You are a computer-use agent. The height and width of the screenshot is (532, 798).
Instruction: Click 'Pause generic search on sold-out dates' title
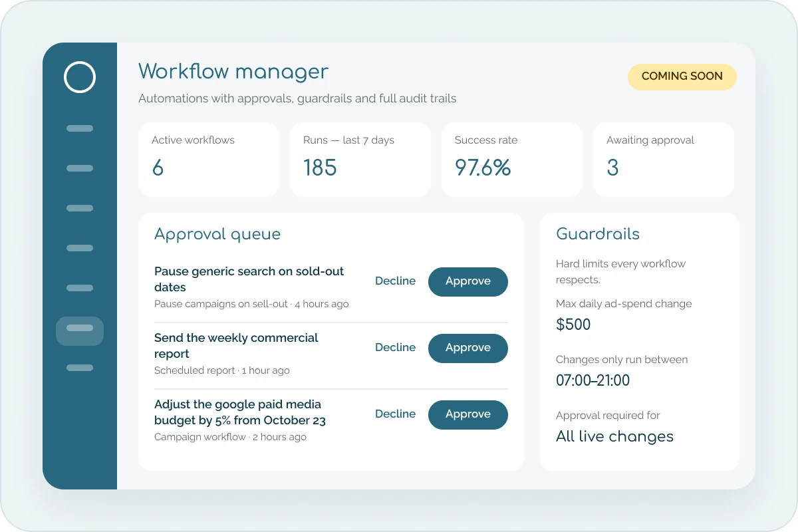pyautogui.click(x=249, y=279)
